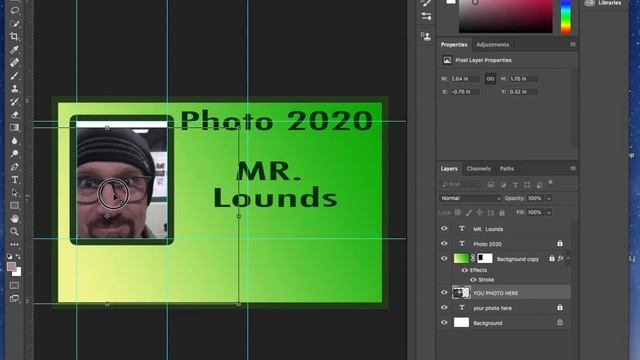Change the screen mode

15,298
